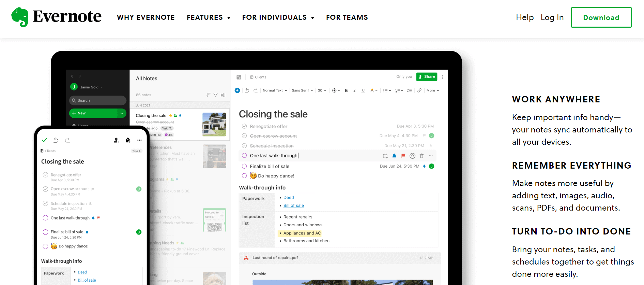The width and height of the screenshot is (644, 285).
Task: Set due date for walk-through task
Action: [x=385, y=156]
